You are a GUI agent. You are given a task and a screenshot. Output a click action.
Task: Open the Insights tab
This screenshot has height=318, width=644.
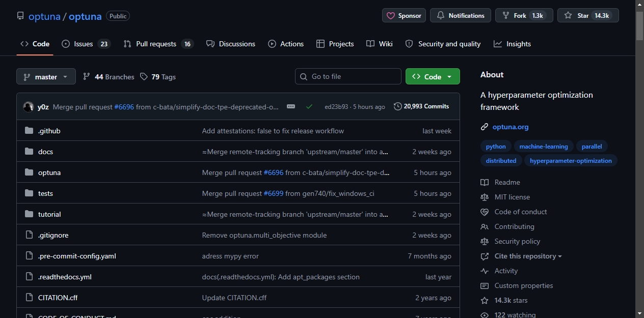[x=512, y=44]
